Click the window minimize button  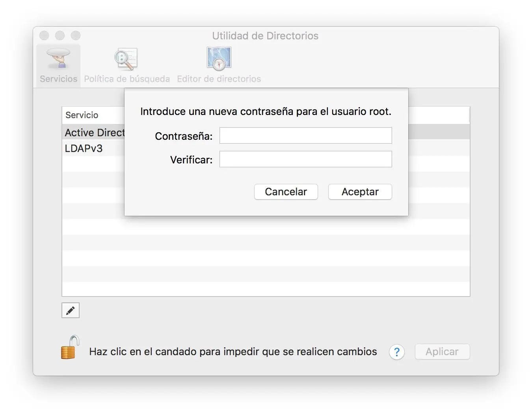click(x=60, y=35)
